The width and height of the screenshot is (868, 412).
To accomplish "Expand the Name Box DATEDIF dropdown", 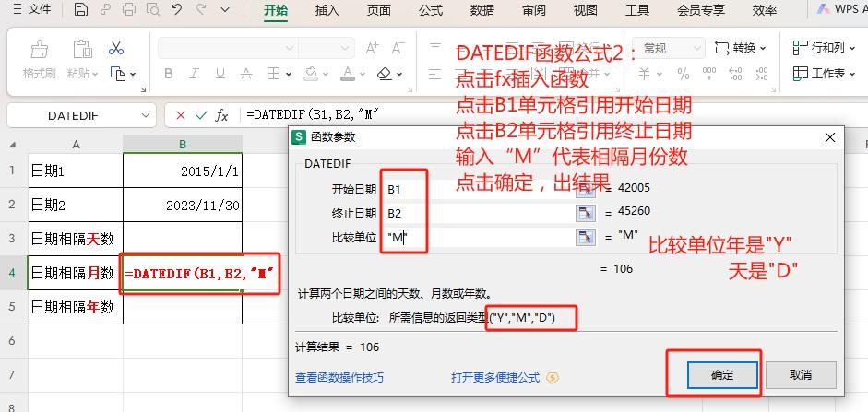I will click(x=145, y=115).
